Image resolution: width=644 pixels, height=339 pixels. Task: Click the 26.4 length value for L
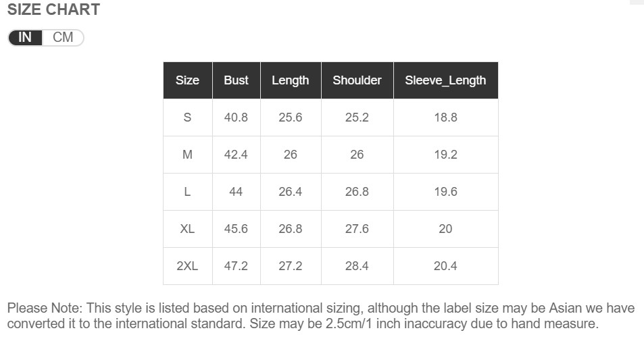click(291, 192)
